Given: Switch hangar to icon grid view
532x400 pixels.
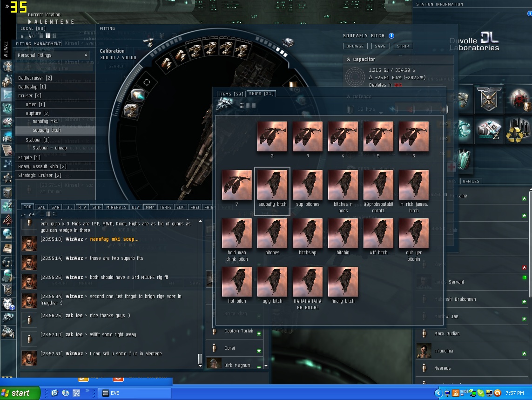Looking at the screenshot, I should (x=242, y=106).
